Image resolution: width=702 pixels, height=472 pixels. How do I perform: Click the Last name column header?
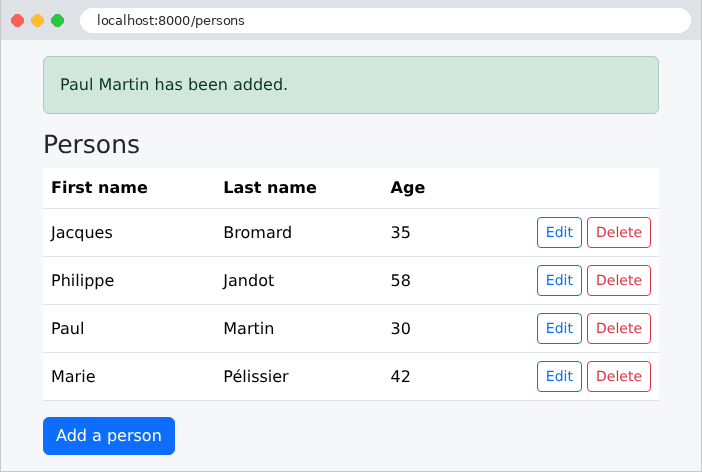pos(270,187)
